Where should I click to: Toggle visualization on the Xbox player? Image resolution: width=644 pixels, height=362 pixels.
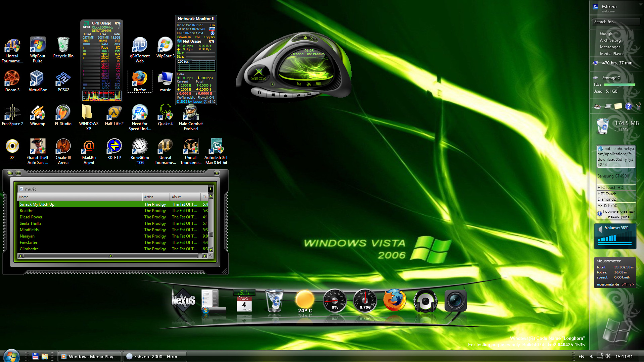point(309,84)
